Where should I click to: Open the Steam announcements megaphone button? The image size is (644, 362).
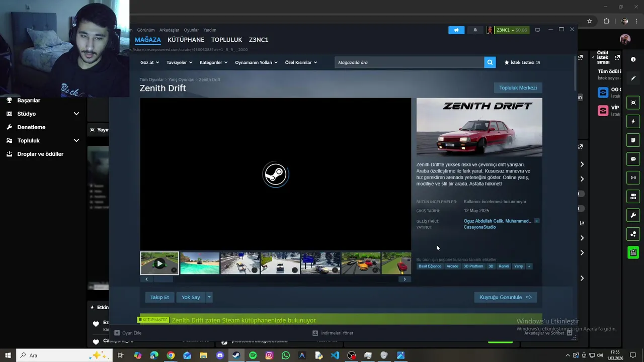point(456,30)
